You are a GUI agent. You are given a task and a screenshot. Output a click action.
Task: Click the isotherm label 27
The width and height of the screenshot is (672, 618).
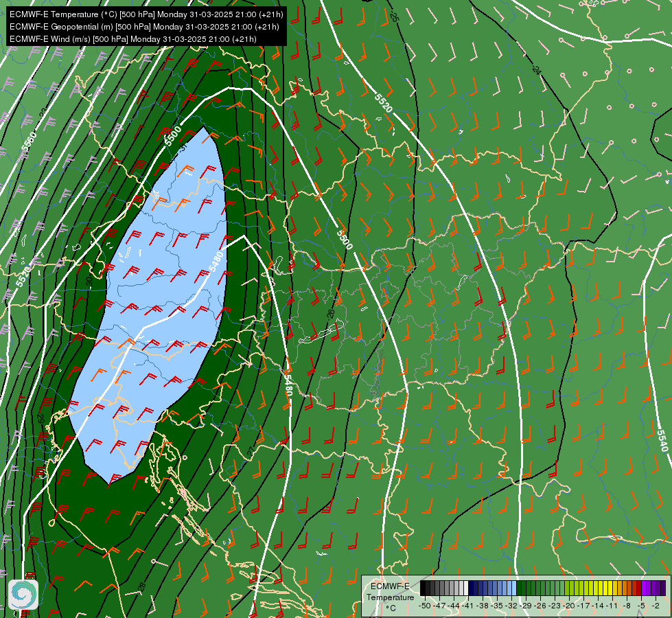[251, 451]
